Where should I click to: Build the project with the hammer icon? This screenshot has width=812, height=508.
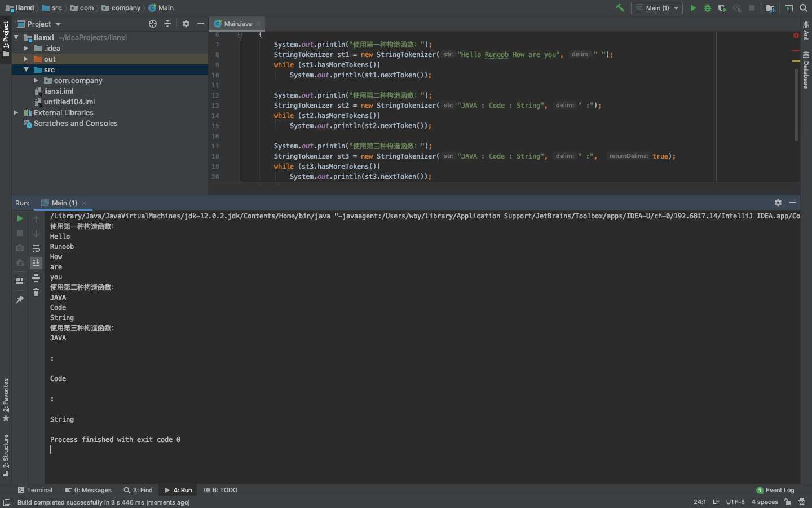click(x=620, y=8)
